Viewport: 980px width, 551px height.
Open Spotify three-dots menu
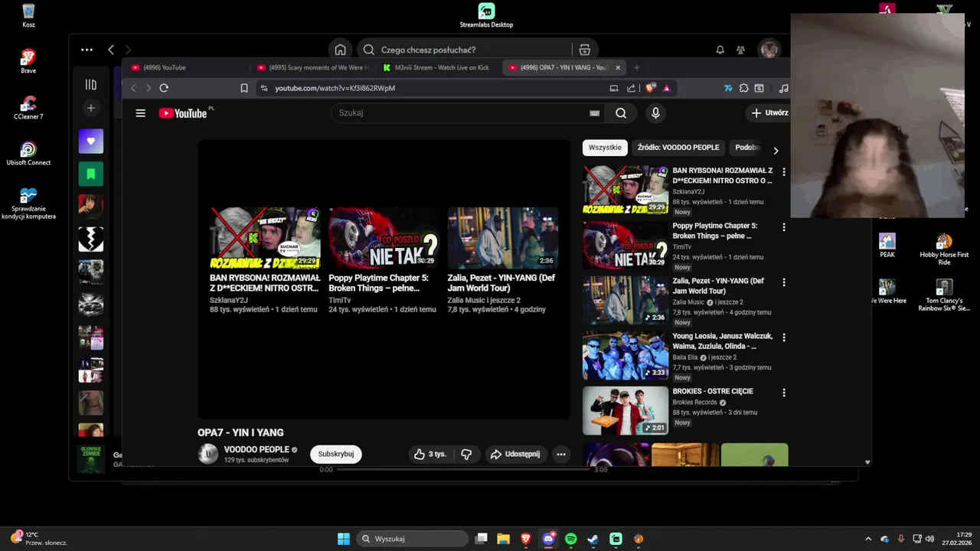pos(87,50)
